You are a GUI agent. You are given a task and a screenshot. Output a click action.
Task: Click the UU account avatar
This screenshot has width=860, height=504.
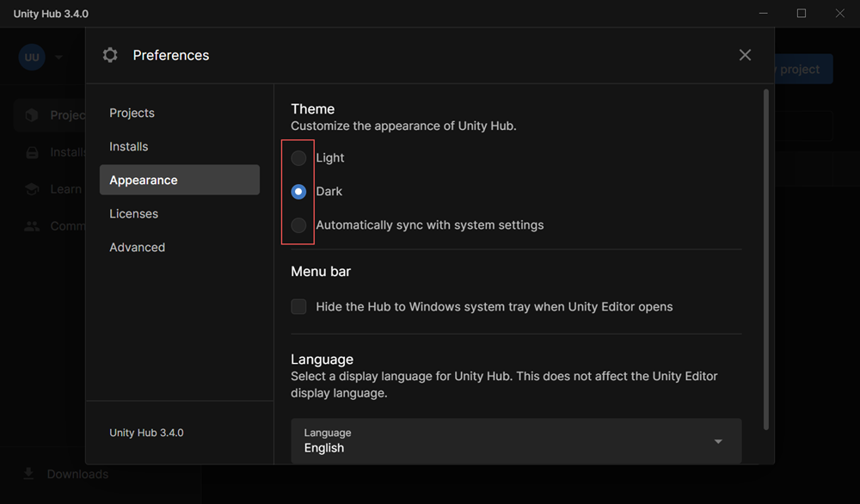click(32, 57)
